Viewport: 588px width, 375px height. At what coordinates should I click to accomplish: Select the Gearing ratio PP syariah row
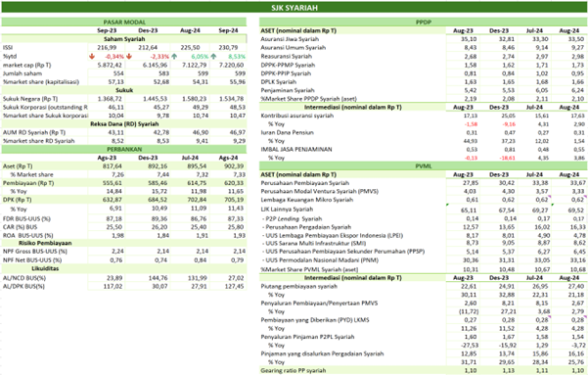pyautogui.click(x=423, y=370)
